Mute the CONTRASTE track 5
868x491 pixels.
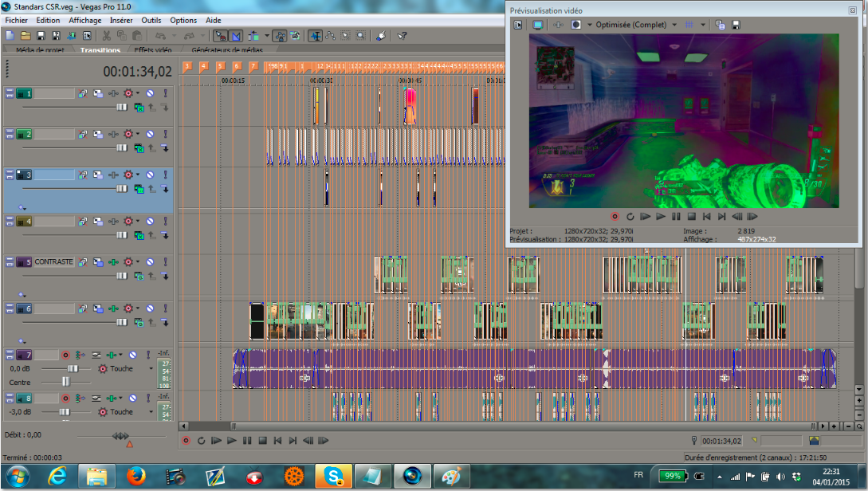[x=150, y=261]
